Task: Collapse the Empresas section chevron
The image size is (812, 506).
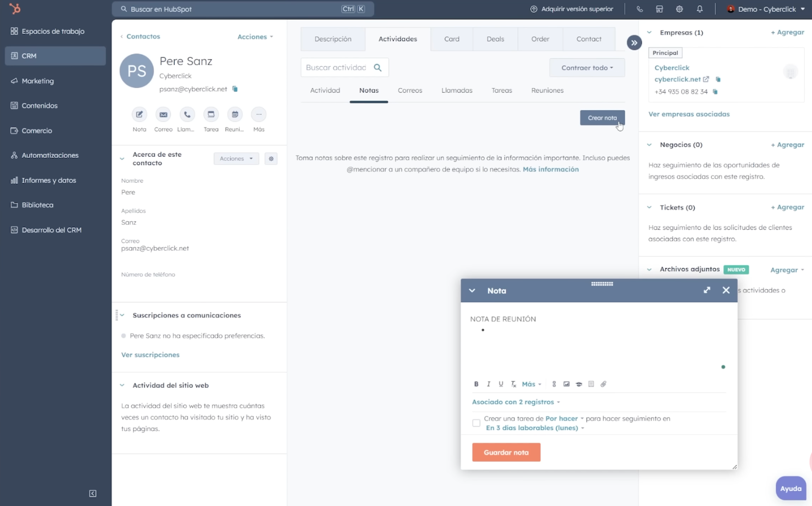Action: [649, 32]
